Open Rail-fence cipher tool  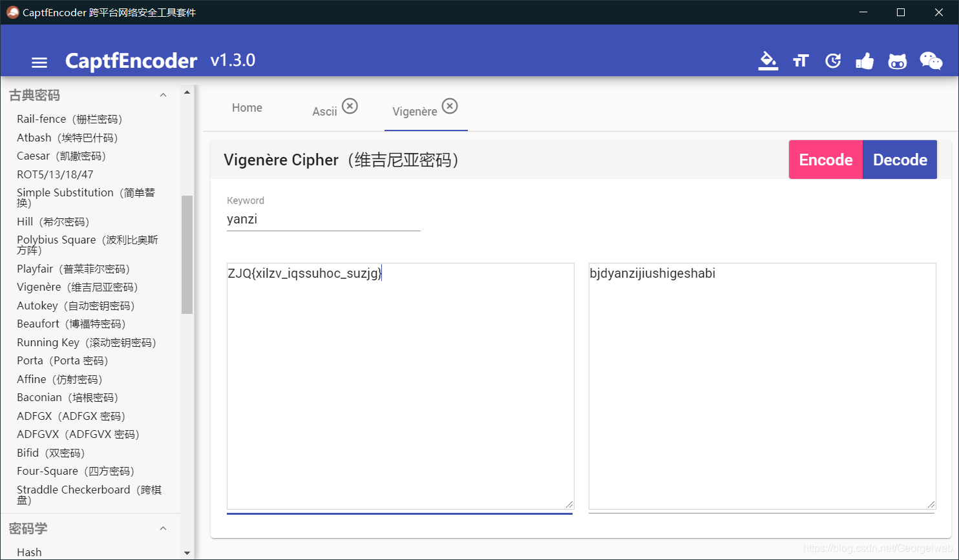coord(70,119)
